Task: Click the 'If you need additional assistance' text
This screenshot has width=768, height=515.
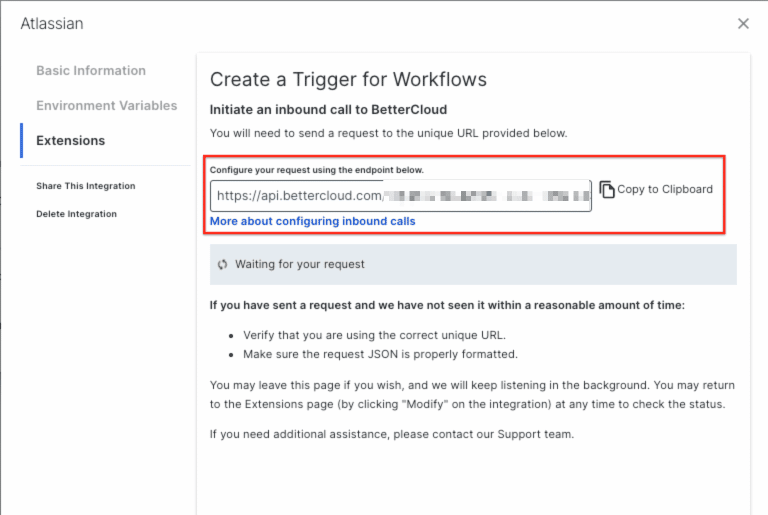Action: point(392,434)
